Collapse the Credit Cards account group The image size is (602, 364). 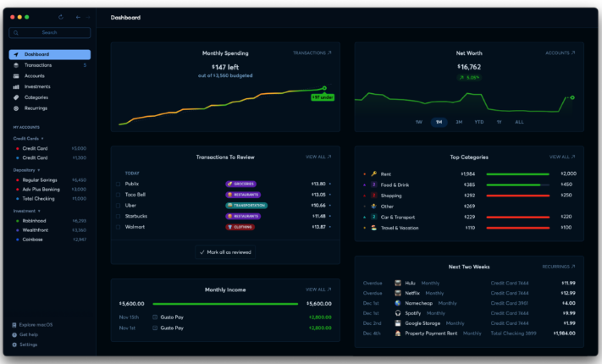pyautogui.click(x=42, y=138)
